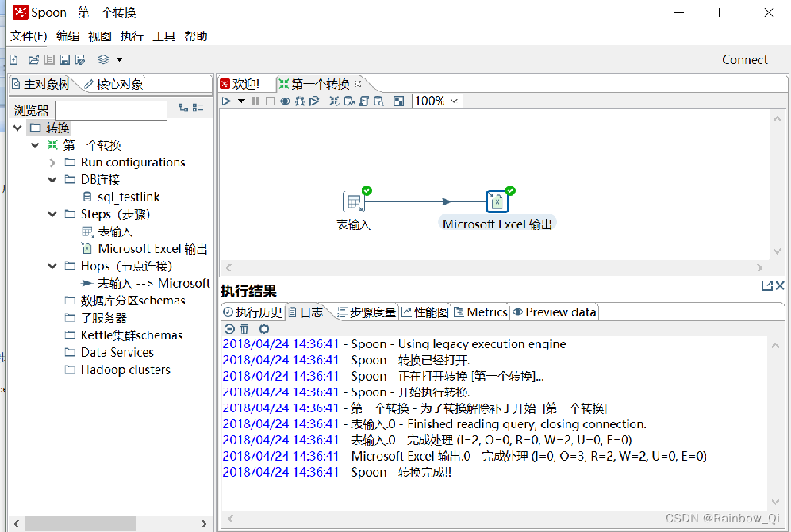Viewport: 791px width, 532px height.
Task: Open 执行 menu
Action: click(x=132, y=36)
